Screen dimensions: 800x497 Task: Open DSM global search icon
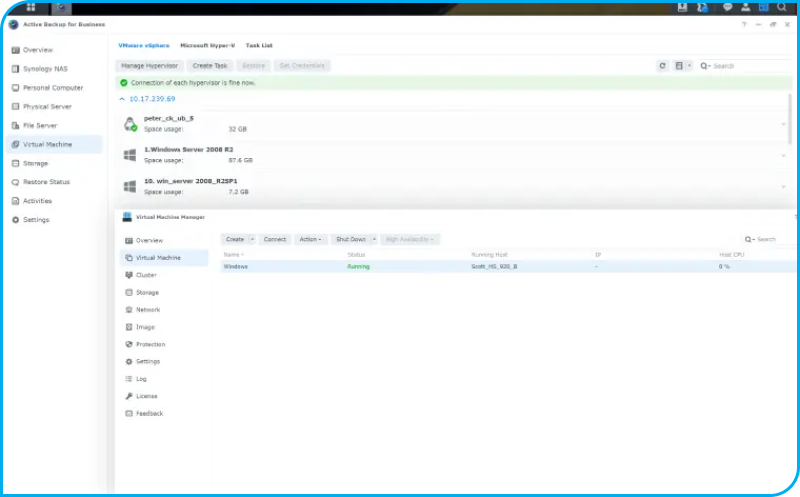click(782, 7)
